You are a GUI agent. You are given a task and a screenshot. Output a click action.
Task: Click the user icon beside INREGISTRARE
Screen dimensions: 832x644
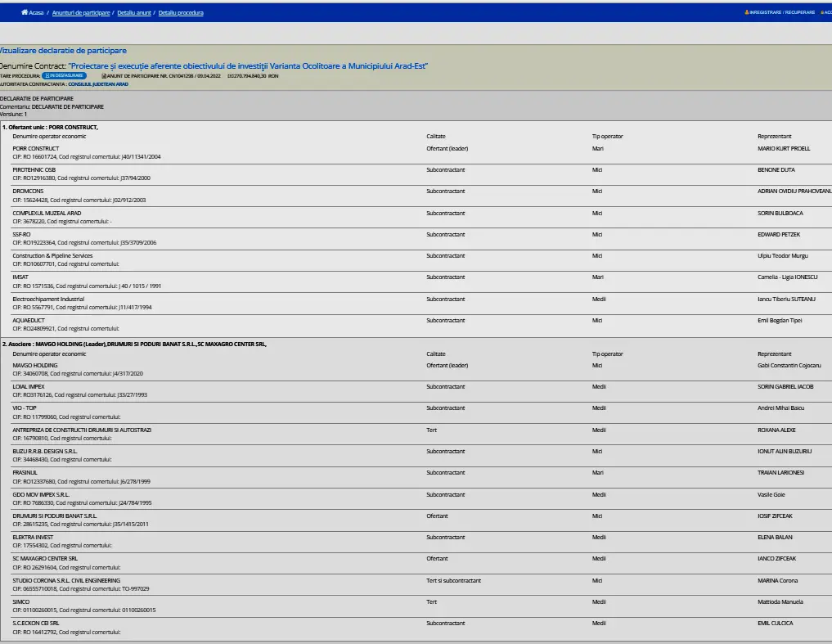click(x=747, y=12)
